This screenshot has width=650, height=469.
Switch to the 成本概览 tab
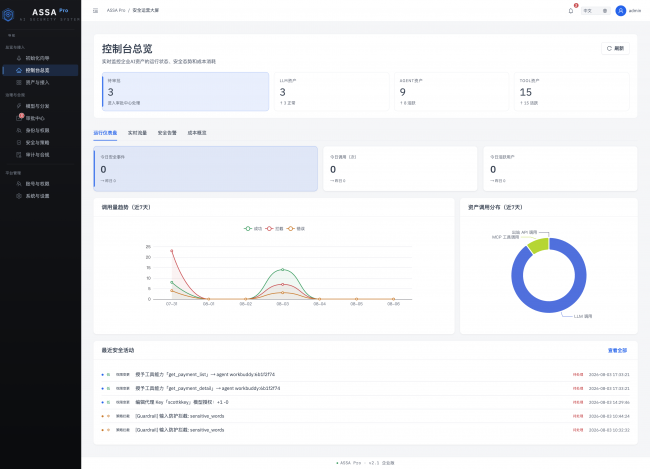pos(197,133)
